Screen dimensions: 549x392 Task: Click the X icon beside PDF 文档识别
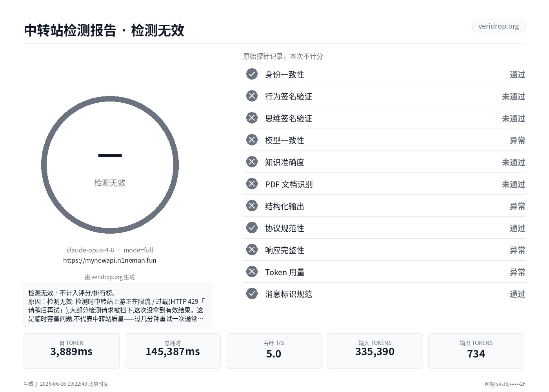(252, 184)
